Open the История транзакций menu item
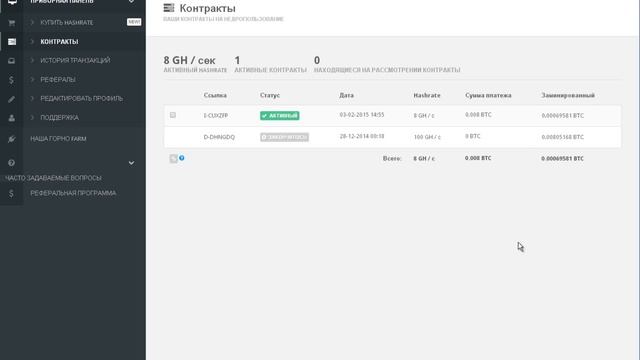This screenshot has height=360, width=640. 75,60
